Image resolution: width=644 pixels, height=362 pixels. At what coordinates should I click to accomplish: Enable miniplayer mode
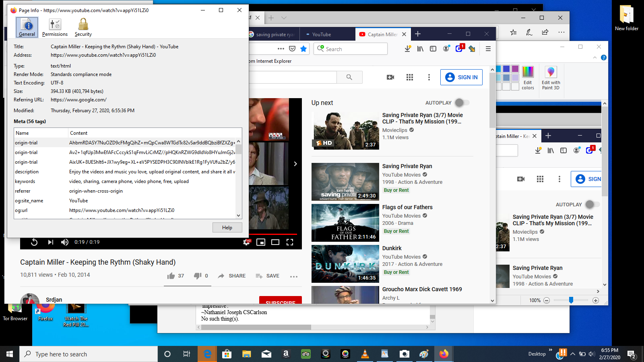pyautogui.click(x=261, y=242)
